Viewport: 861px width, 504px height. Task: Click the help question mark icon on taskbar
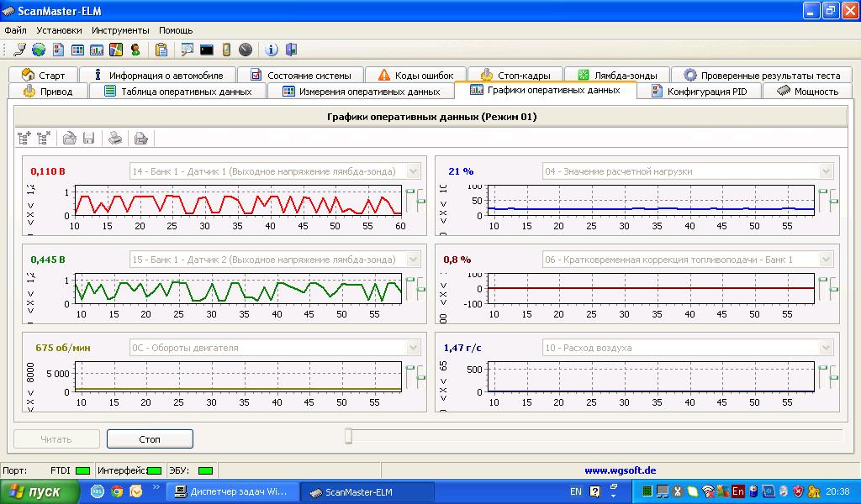point(594,491)
